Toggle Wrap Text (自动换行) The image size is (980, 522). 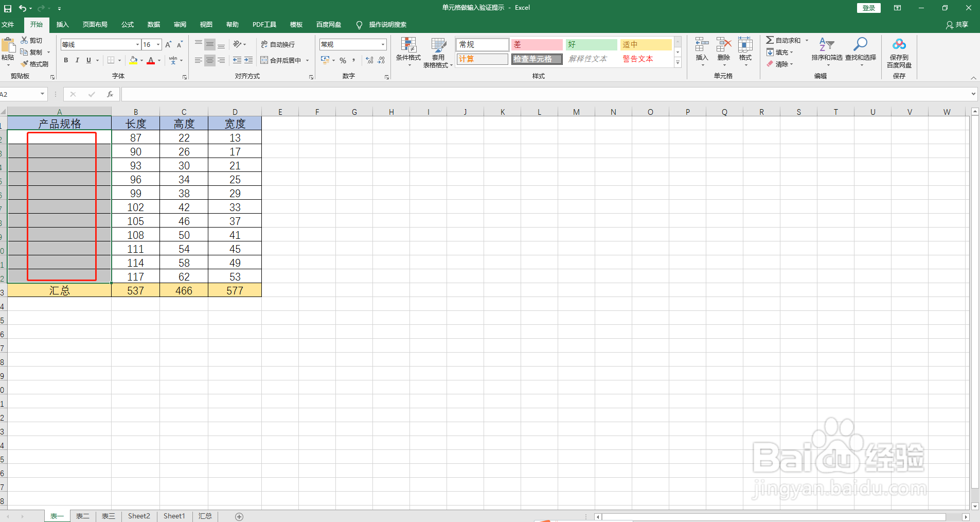pos(278,45)
